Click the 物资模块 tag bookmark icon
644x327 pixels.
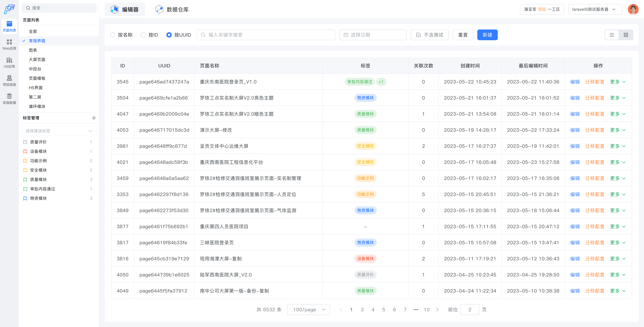pos(25,198)
